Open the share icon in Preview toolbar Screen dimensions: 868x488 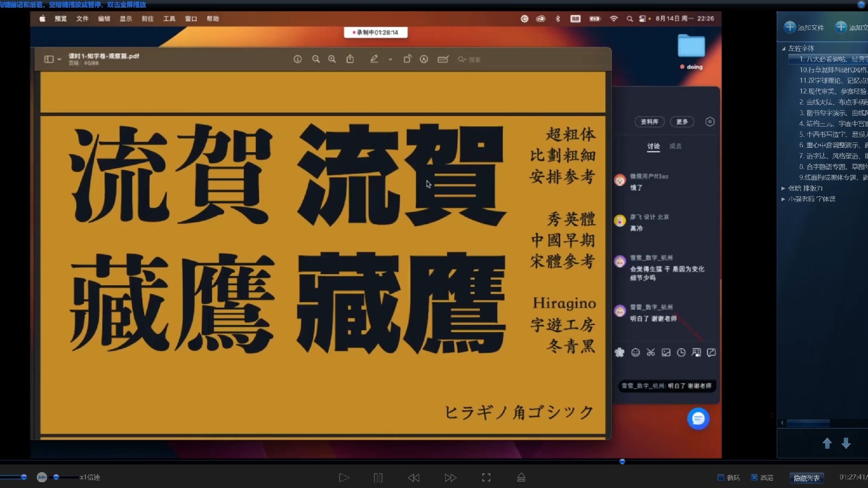(x=350, y=59)
